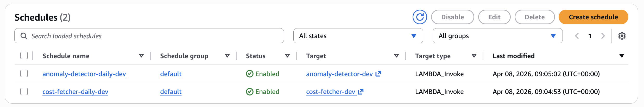The image size is (644, 107).
Task: Open table preferences gear icon
Action: tap(622, 36)
